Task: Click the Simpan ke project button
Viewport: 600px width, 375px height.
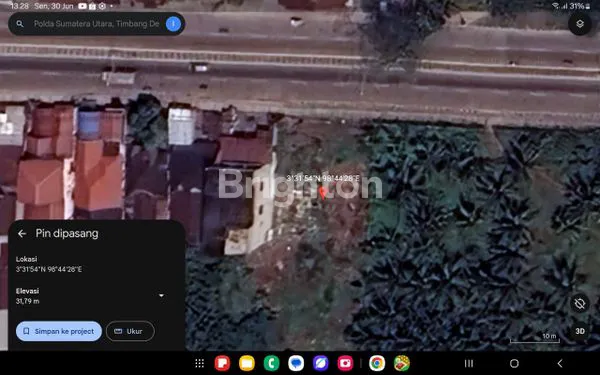Action: click(x=59, y=331)
